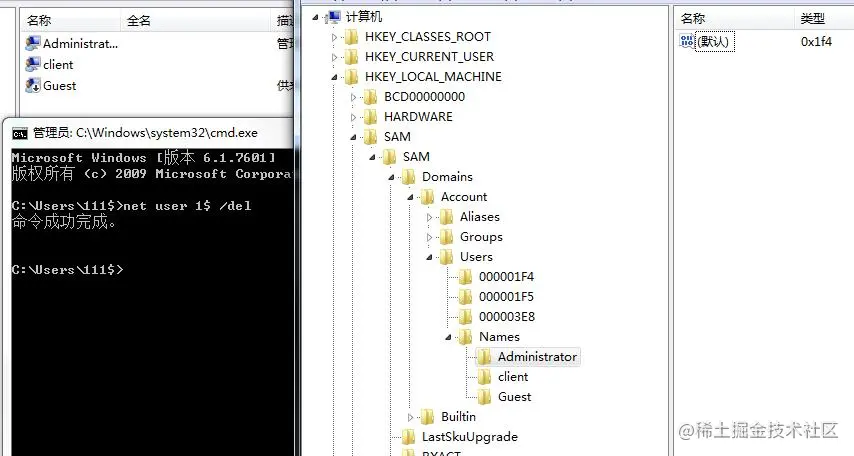Expand the Groups key
Image resolution: width=854 pixels, height=456 pixels.
tap(430, 237)
